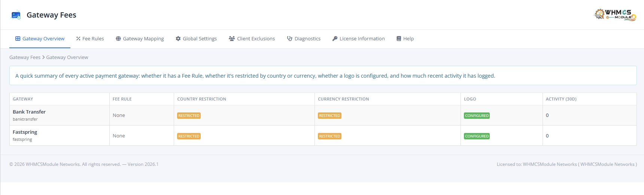Select the Fastspring gateway name
Viewport: 644px width, 195px height.
[25, 132]
